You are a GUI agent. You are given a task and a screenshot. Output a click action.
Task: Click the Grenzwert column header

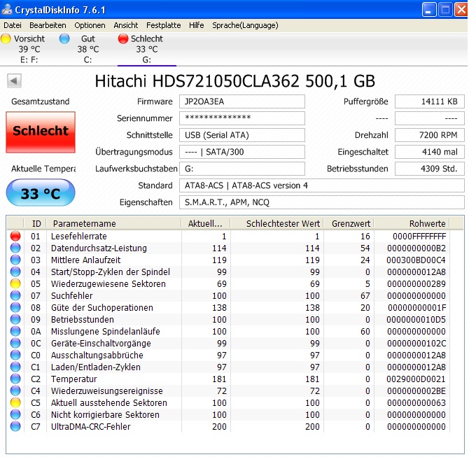349,223
